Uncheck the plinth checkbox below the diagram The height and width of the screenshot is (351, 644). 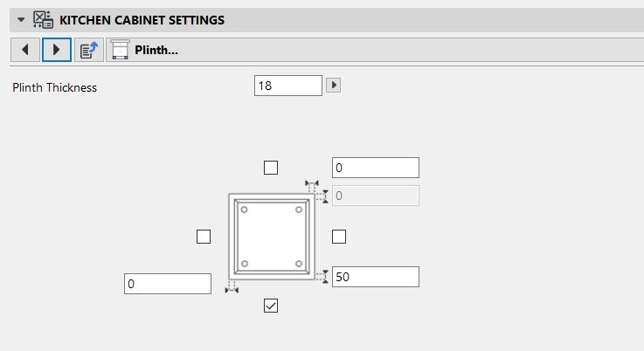pyautogui.click(x=271, y=305)
